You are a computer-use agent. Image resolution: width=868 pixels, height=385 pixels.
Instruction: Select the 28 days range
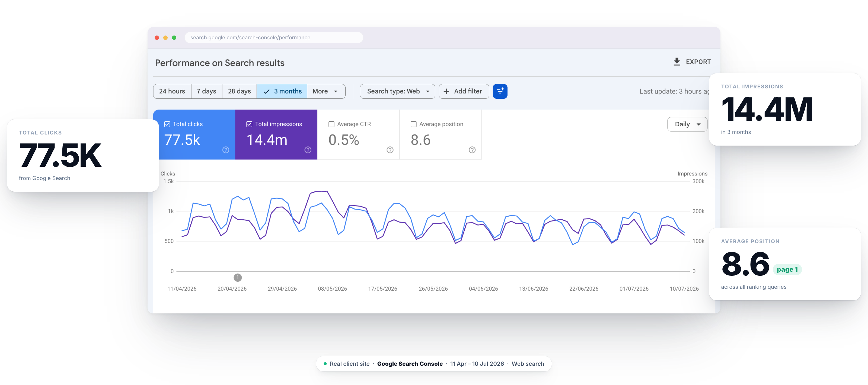tap(240, 91)
